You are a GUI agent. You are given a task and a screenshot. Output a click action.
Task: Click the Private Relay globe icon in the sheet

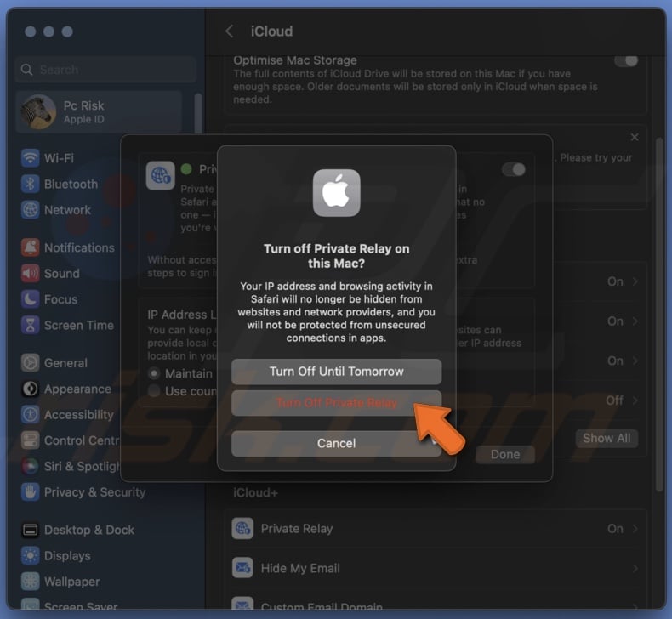[160, 175]
